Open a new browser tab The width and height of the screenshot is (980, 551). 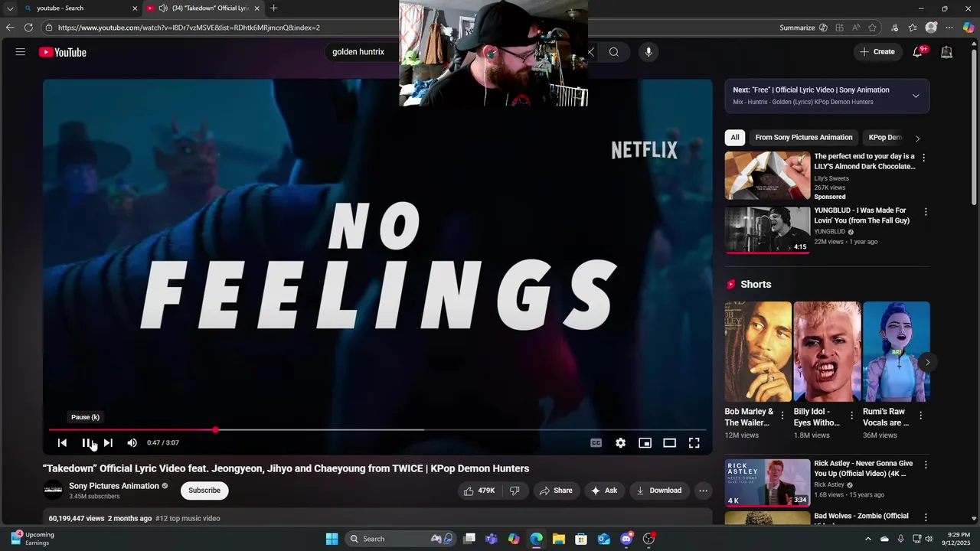coord(273,8)
